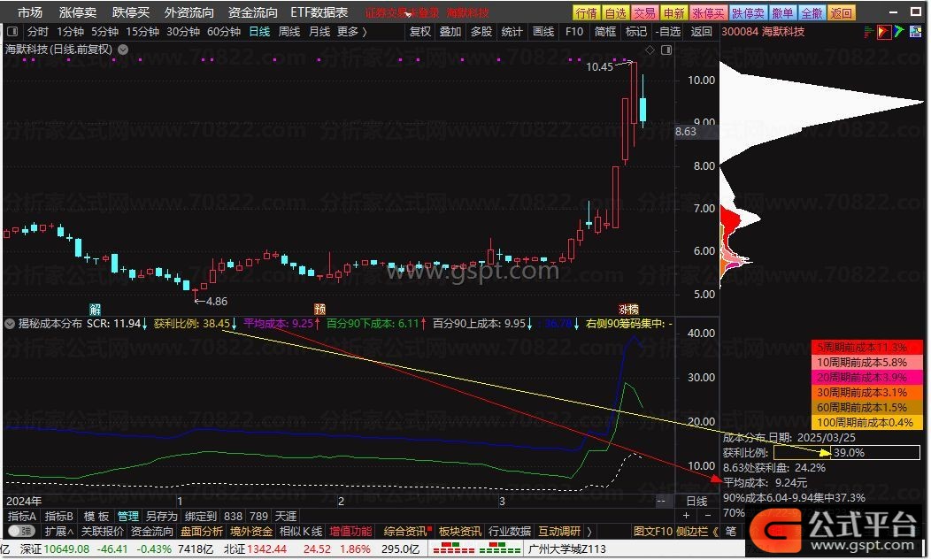Switch to the 周线 weekly tab

coord(289,32)
